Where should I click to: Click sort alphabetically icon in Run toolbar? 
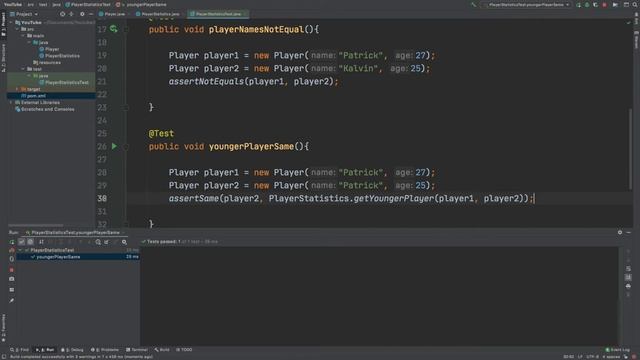(41, 242)
